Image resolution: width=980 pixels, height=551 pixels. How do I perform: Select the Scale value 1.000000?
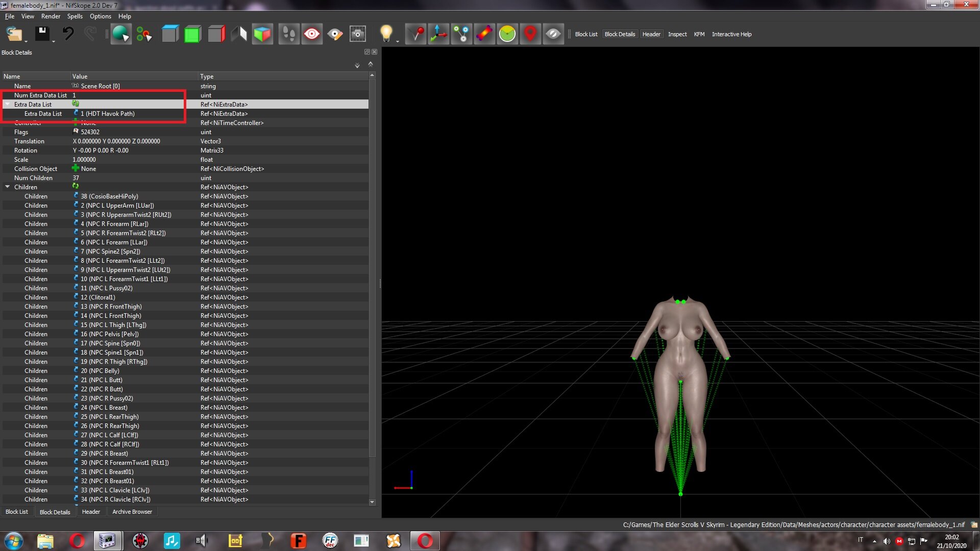(84, 159)
